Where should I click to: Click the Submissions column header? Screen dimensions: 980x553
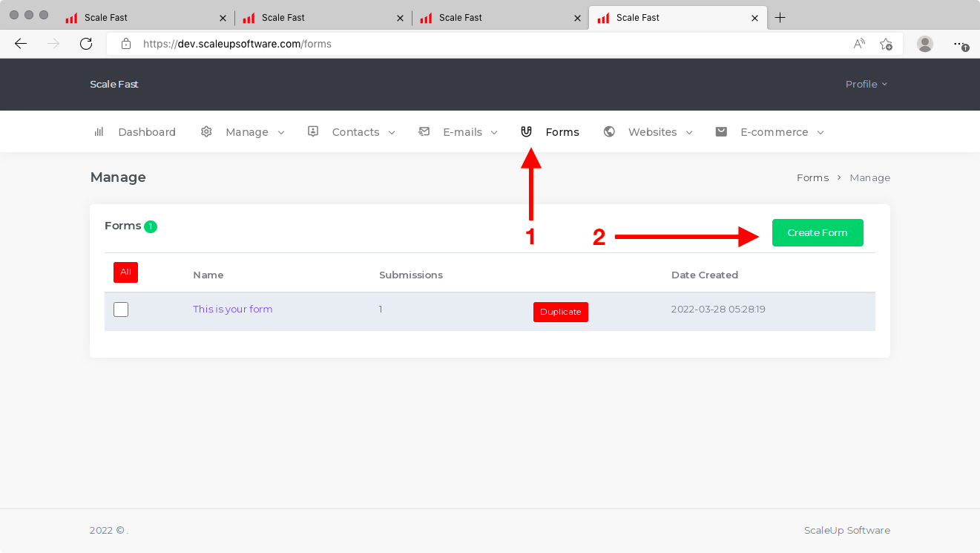pyautogui.click(x=411, y=275)
